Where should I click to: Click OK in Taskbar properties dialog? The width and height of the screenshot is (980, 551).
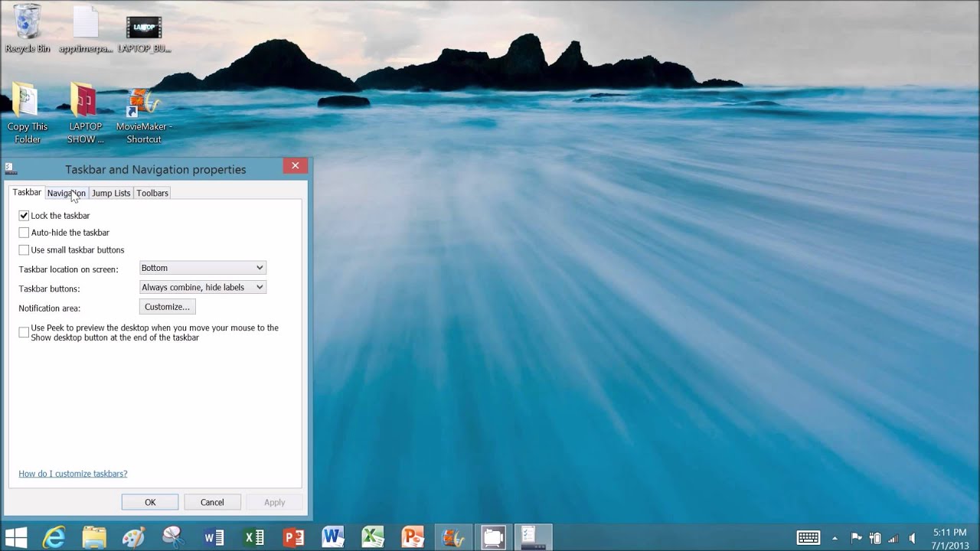click(150, 502)
